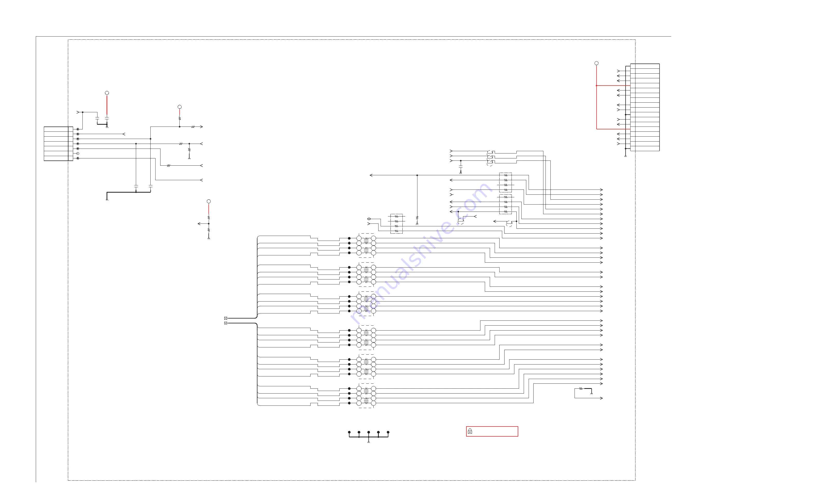The image size is (840, 504).
Task: Select the connector block on the left edge
Action: [x=58, y=144]
